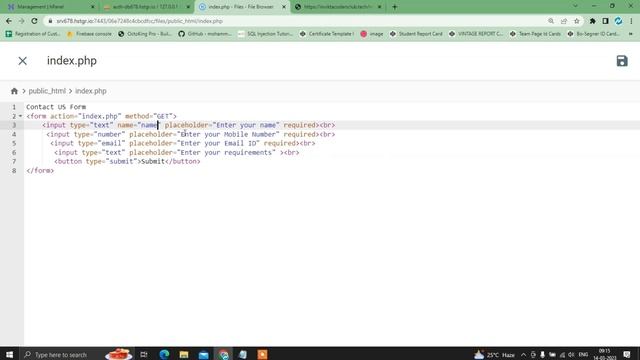Image resolution: width=640 pixels, height=360 pixels.
Task: Open the orange app icon on taskbar
Action: 262,354
